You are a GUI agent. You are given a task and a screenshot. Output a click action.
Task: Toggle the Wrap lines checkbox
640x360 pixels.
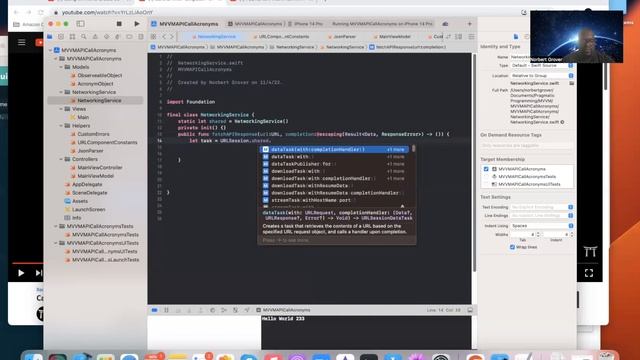click(x=512, y=247)
